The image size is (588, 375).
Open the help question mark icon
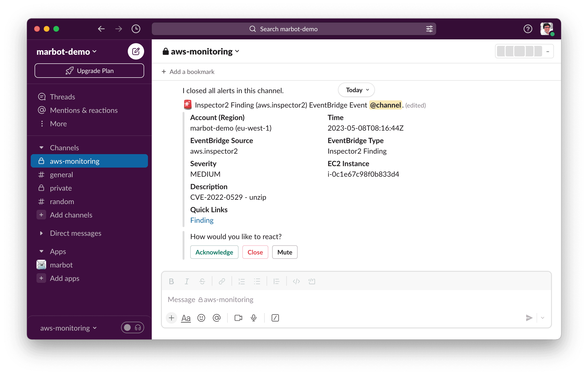528,29
